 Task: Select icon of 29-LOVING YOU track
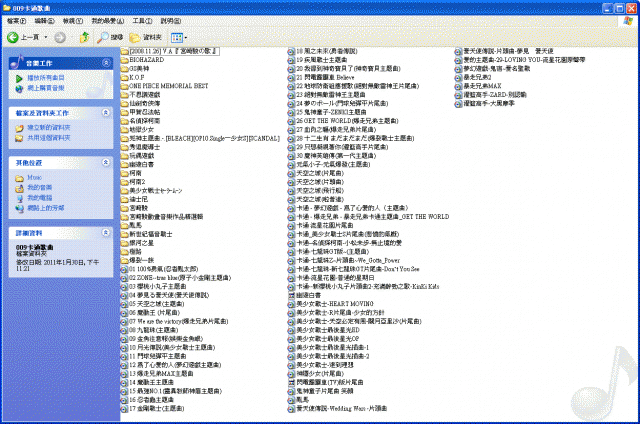tap(458, 60)
